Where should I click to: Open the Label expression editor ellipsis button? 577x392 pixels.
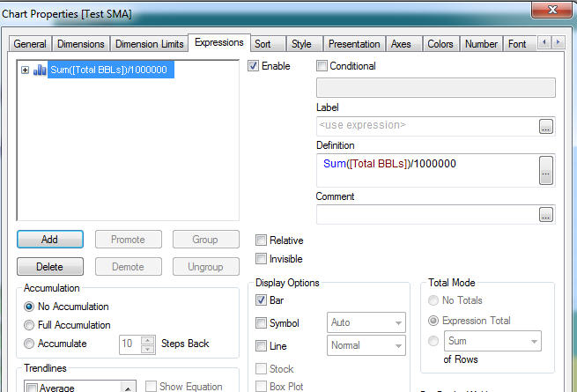(x=546, y=126)
